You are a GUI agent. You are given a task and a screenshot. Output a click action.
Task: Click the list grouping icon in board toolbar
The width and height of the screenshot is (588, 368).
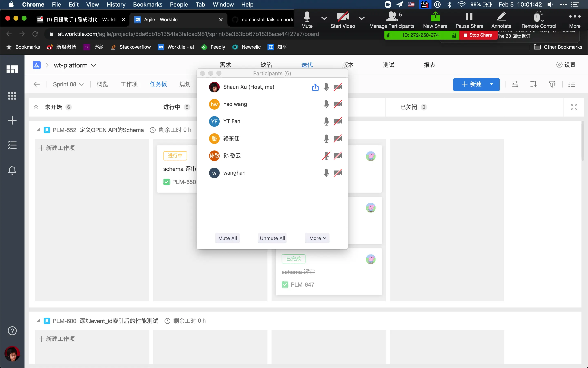(571, 84)
